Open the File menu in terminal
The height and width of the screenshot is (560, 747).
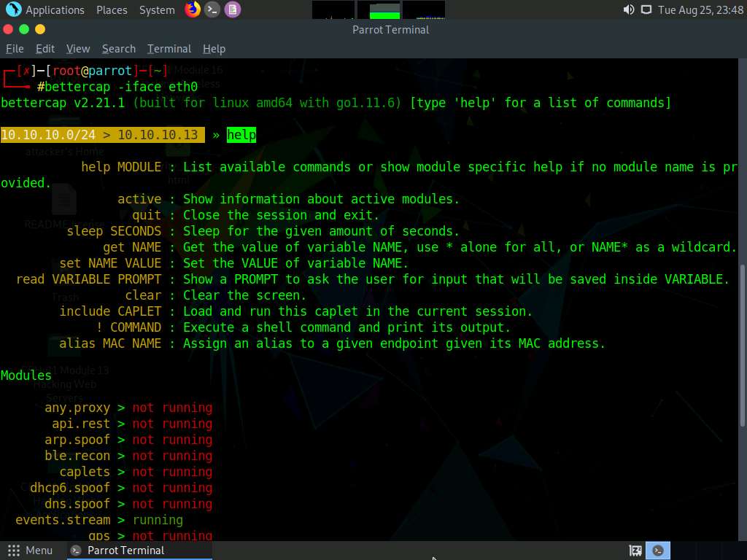click(15, 49)
